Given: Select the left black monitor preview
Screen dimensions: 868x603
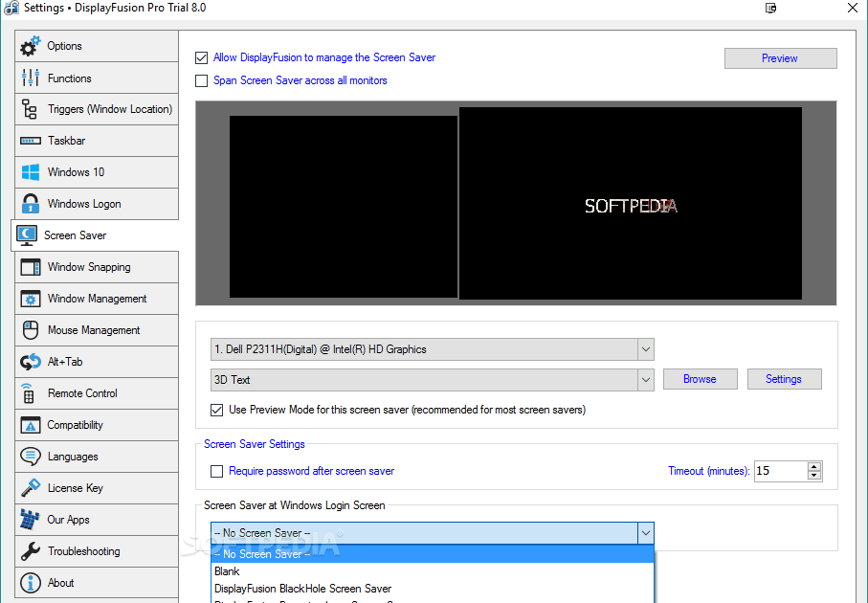Looking at the screenshot, I should tap(344, 207).
